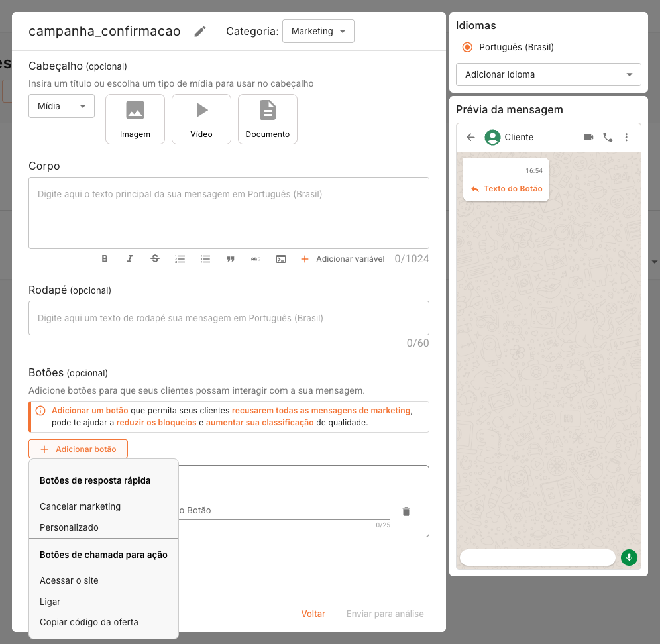Click the 16:54 timestamp in preview
Viewport: 660px width, 644px height.
[x=534, y=170]
